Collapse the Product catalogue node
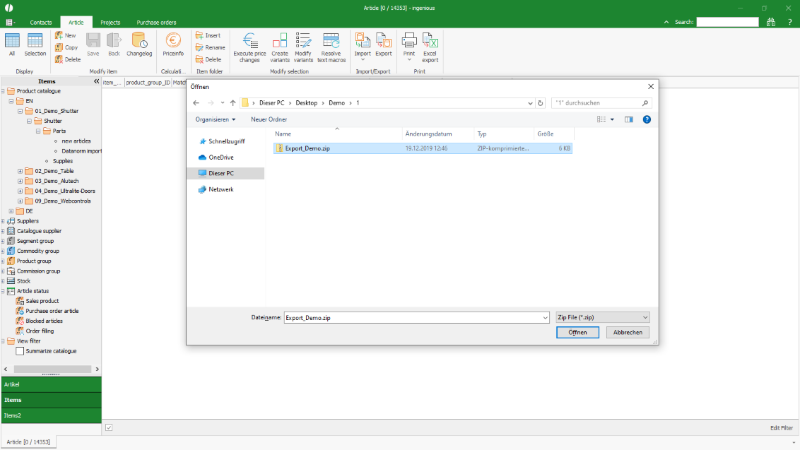 3,91
